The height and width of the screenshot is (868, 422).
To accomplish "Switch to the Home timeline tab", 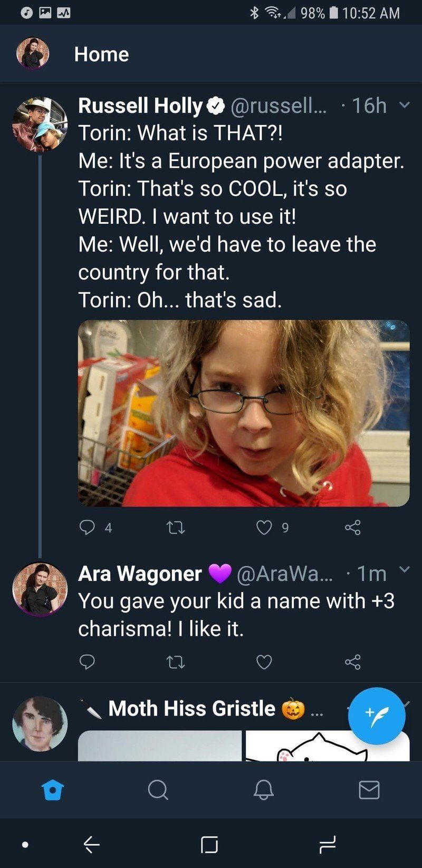I will [53, 790].
